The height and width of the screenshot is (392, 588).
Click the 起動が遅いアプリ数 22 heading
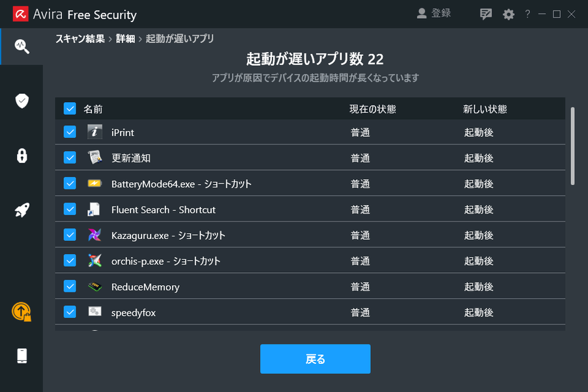click(315, 59)
